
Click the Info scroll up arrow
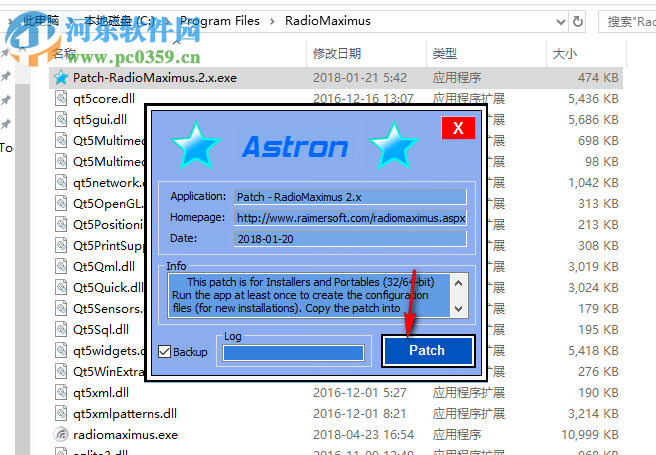pyautogui.click(x=459, y=284)
